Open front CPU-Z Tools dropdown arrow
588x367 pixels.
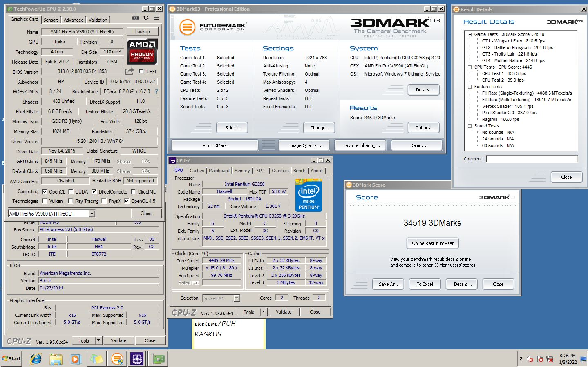[x=264, y=312]
